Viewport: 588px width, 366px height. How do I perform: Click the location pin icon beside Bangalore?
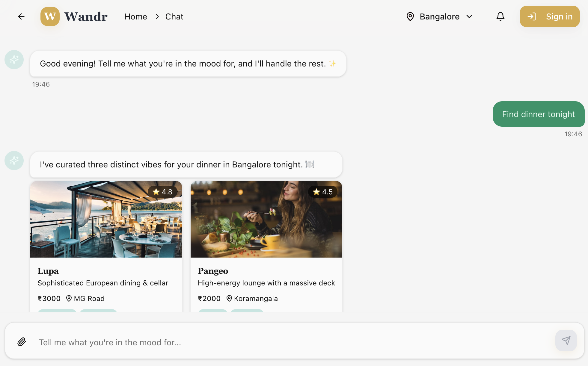tap(410, 16)
